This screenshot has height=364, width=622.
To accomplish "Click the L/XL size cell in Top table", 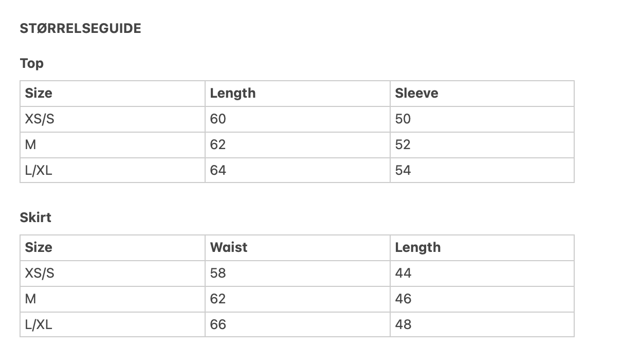I will [x=39, y=170].
